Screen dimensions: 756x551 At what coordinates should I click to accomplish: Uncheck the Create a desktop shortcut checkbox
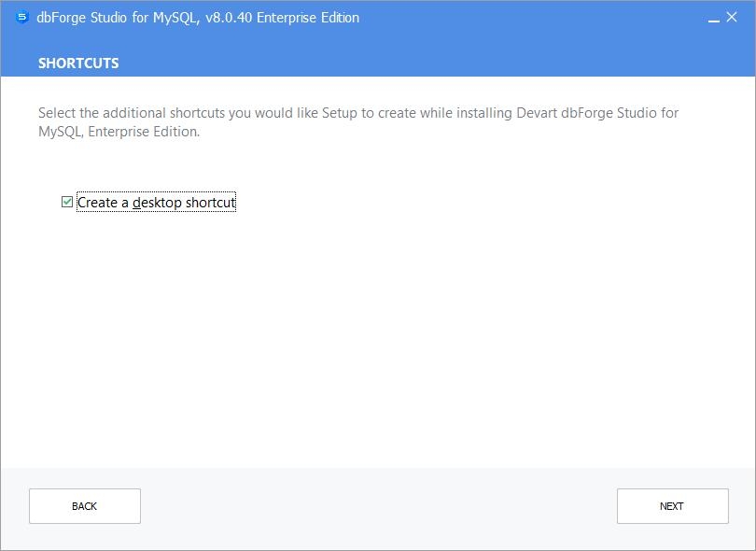tap(67, 202)
